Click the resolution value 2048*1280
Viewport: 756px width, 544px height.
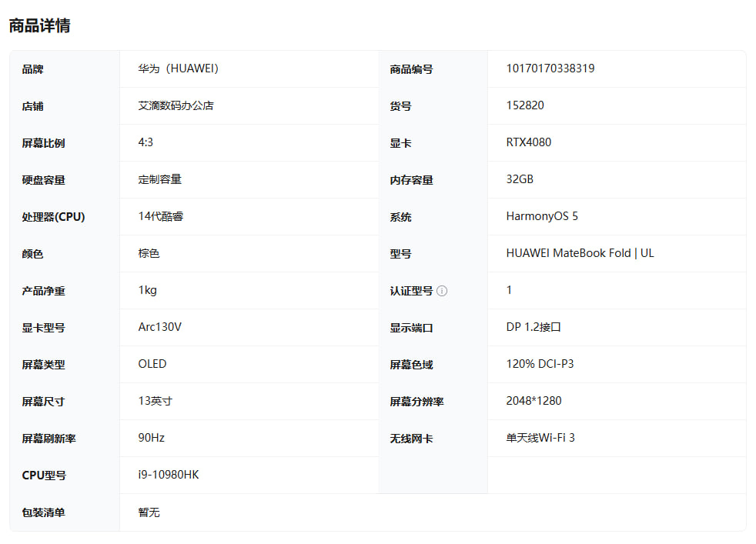click(x=534, y=401)
